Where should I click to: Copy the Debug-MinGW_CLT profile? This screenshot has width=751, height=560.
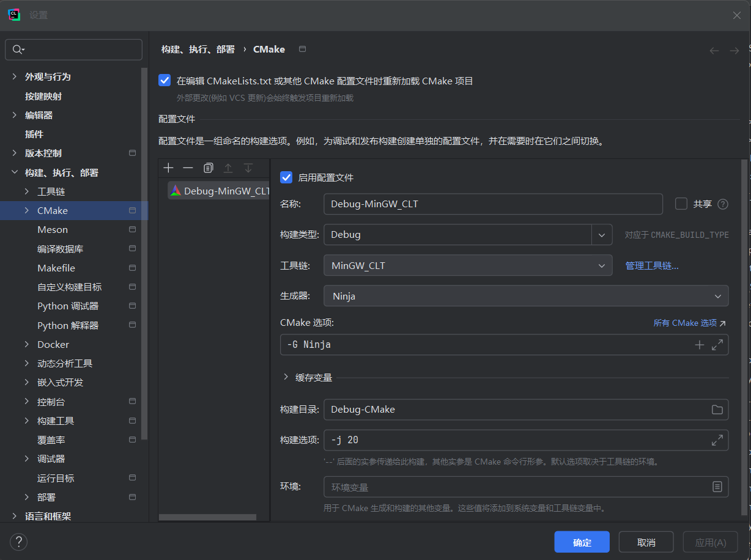(x=207, y=168)
